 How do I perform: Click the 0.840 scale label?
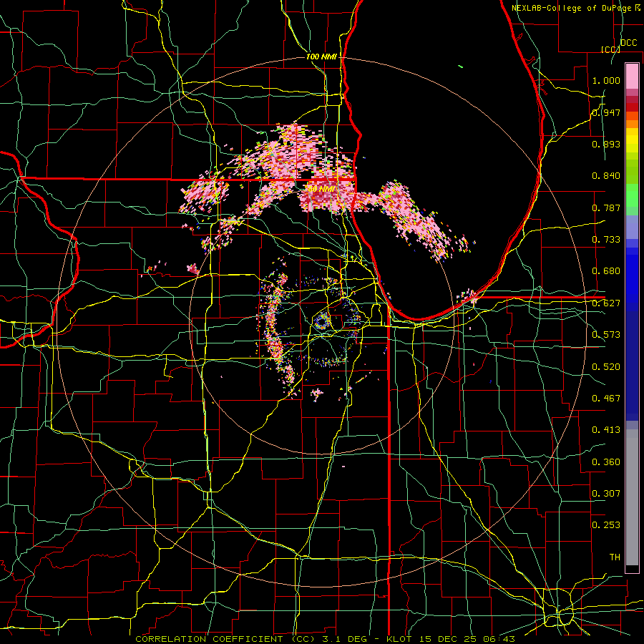[x=606, y=176]
